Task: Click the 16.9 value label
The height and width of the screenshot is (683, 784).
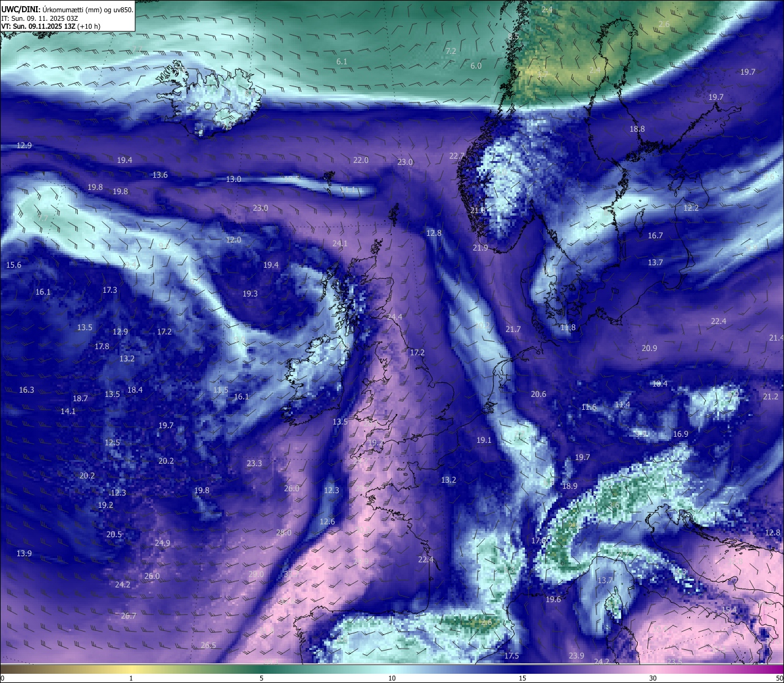Action: (x=680, y=434)
